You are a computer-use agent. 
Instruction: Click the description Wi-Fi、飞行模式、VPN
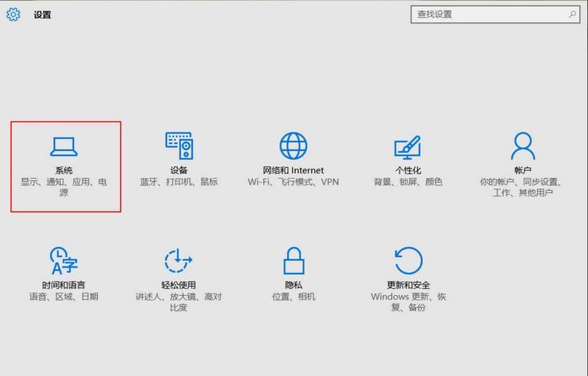[293, 182]
